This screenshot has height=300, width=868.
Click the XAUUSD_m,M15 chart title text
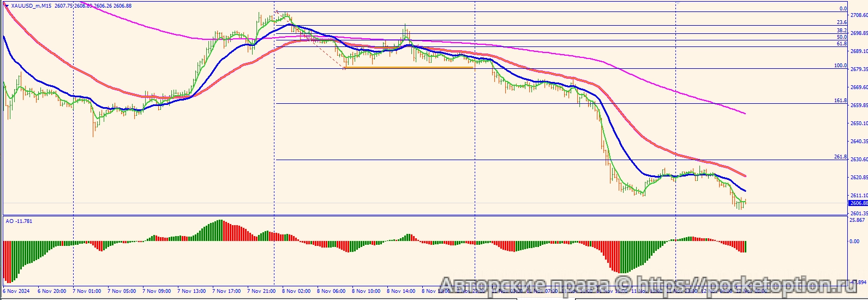pos(32,6)
